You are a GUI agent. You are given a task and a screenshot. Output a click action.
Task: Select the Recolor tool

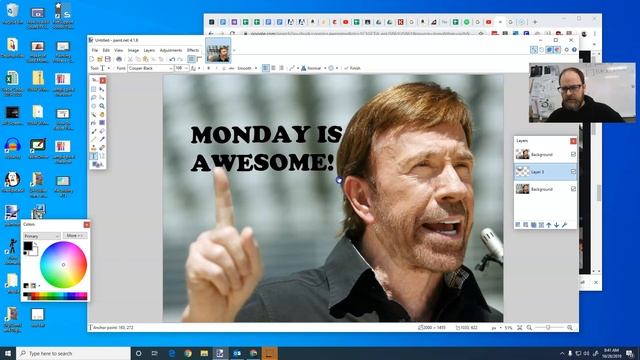click(102, 147)
